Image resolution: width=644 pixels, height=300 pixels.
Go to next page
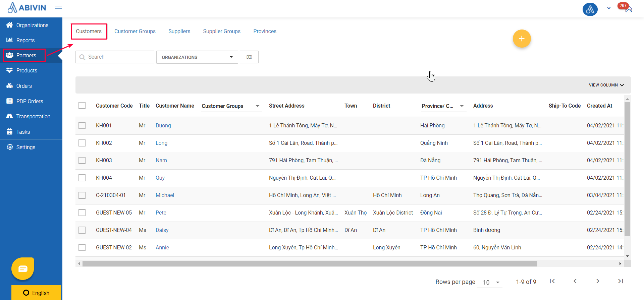coord(598,281)
